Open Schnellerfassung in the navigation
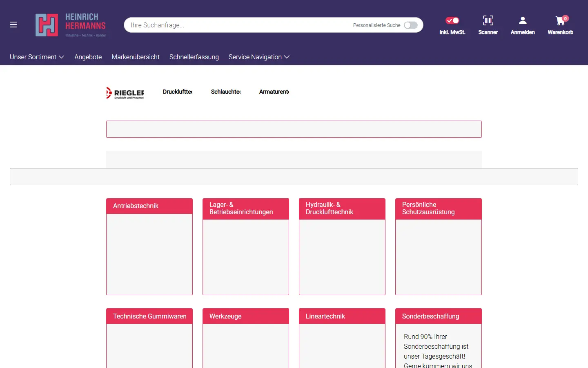This screenshot has width=588, height=368. click(194, 57)
